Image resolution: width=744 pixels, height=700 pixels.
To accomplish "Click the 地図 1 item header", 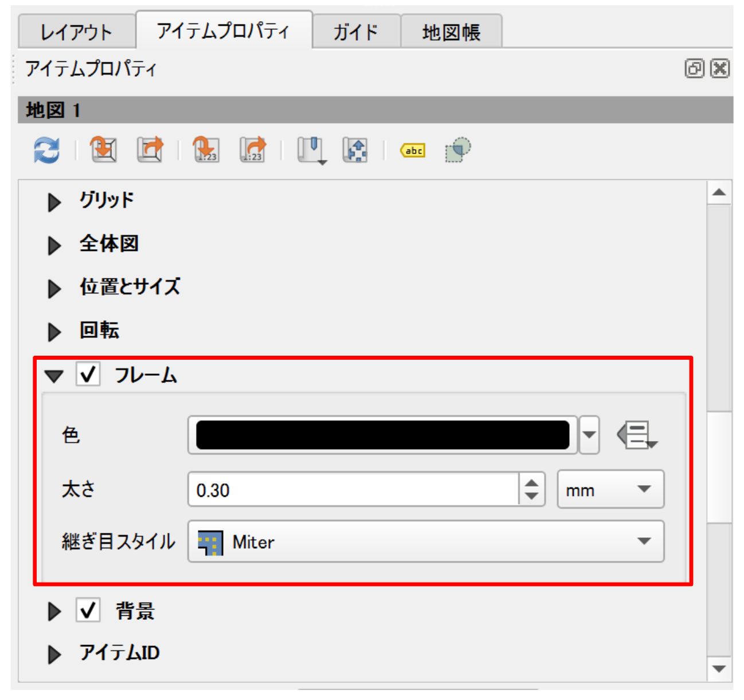I will point(375,109).
